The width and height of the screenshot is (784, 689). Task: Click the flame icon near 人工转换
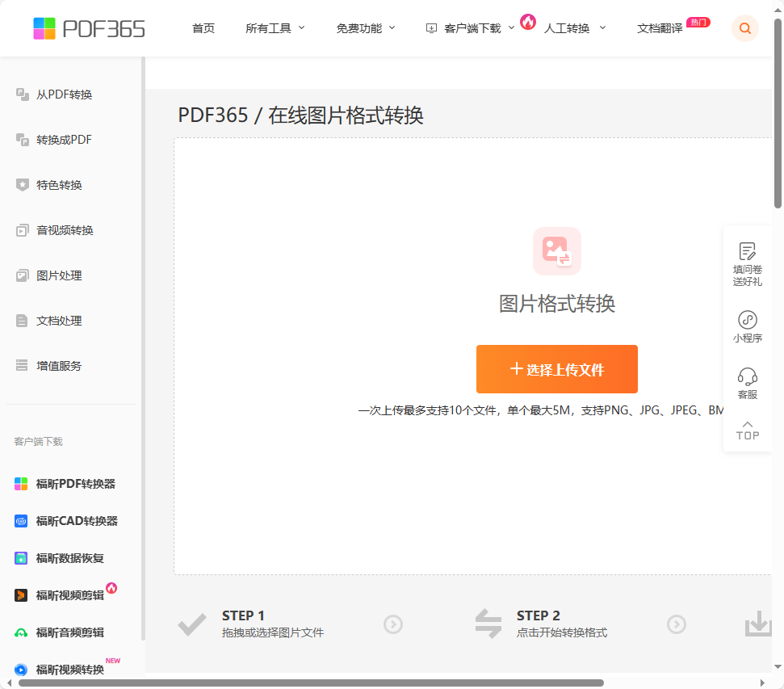528,22
